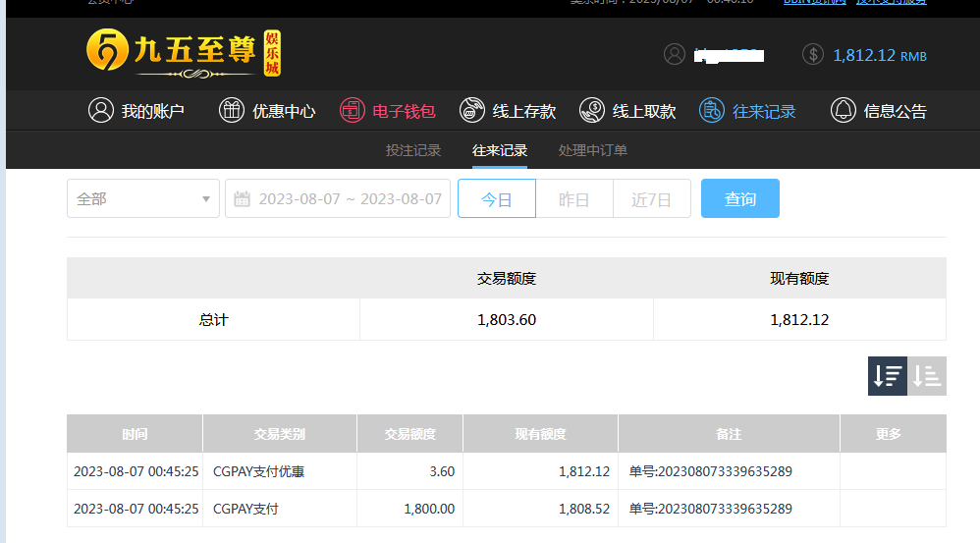Viewport: 980px width, 543px height.
Task: Sort records in descending order
Action: [888, 376]
